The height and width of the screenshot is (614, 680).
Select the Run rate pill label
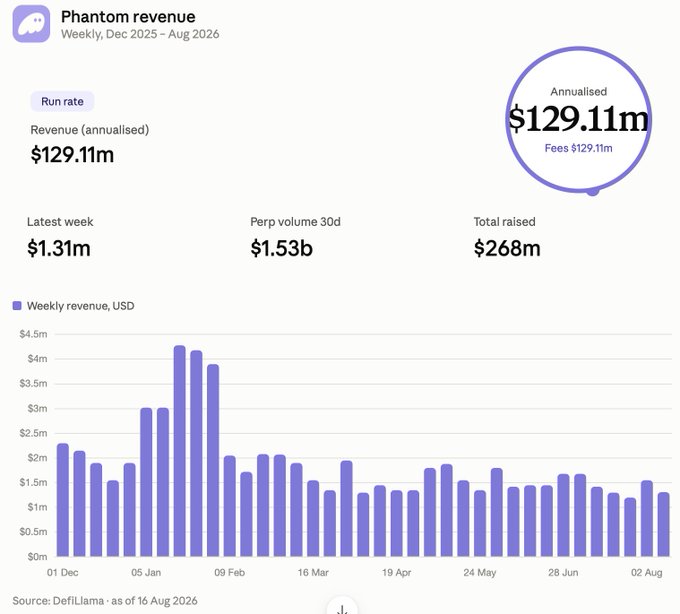62,101
